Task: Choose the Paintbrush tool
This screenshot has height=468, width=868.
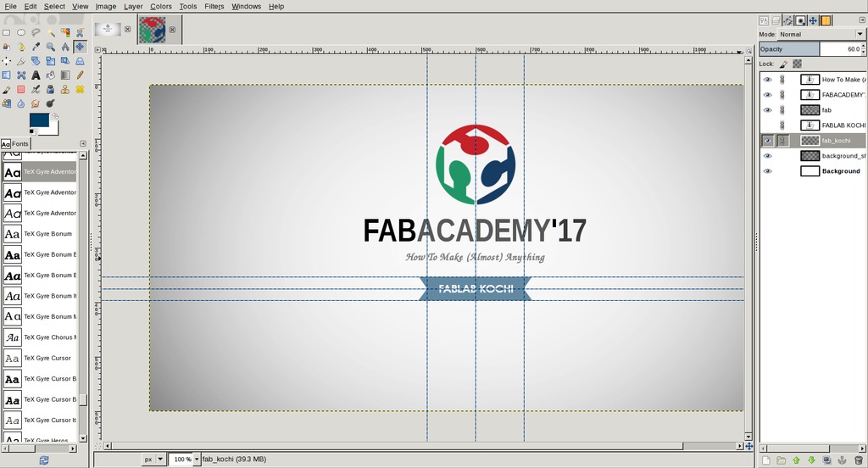Action: click(6, 89)
